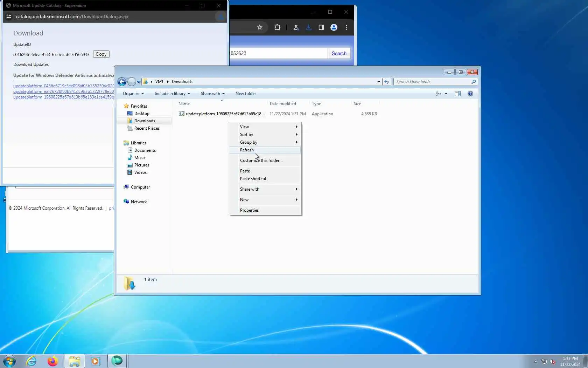Screen dimensions: 588x368
Task: Sort files by Date modified column
Action: 288,104
